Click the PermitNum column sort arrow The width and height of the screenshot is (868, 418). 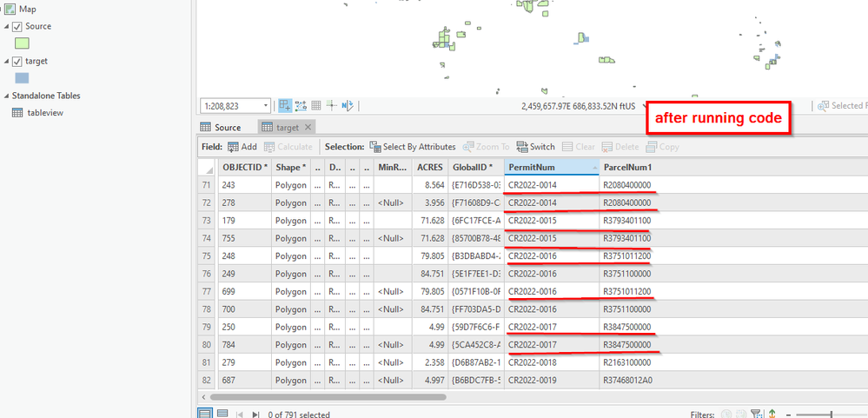click(595, 167)
